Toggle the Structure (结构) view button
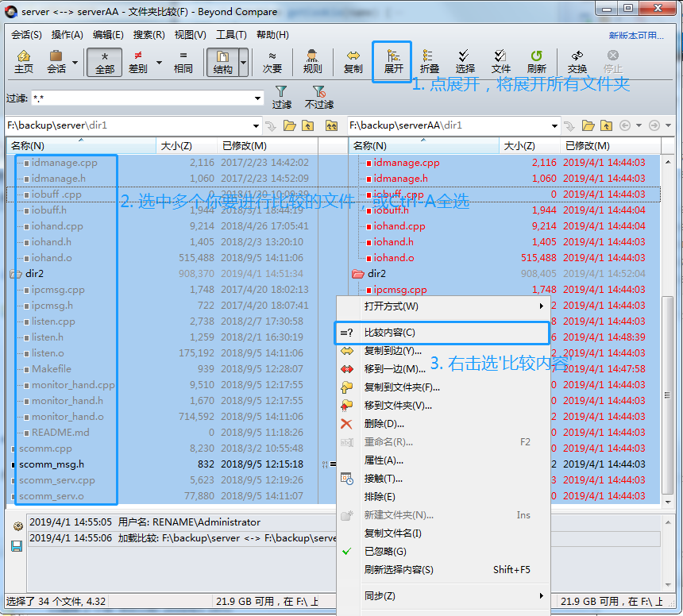The image size is (683, 616). pyautogui.click(x=222, y=62)
